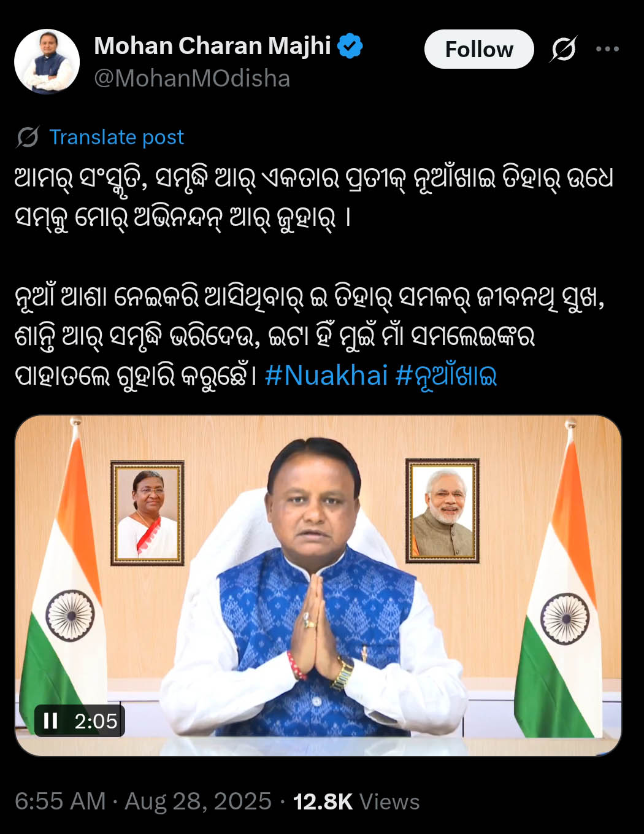Click the 12.8K Views count
Screen dimensions: 644x834
[x=356, y=801]
